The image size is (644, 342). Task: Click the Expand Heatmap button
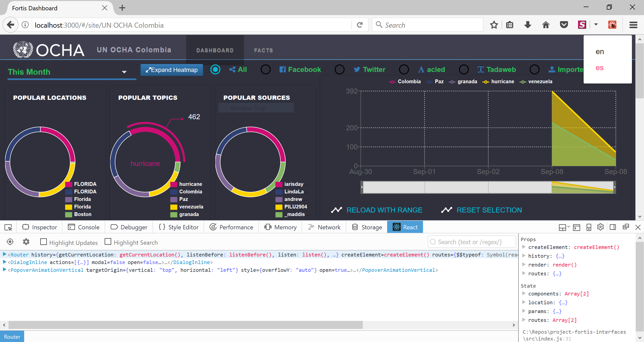pyautogui.click(x=172, y=70)
